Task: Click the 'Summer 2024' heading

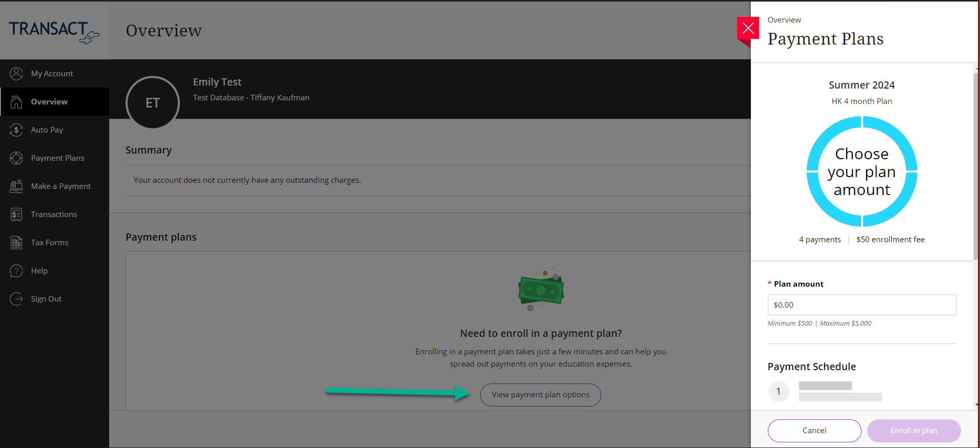Action: (x=862, y=85)
